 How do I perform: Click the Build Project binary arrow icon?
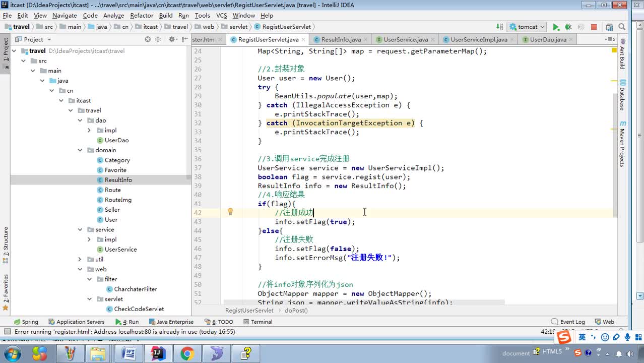point(499,27)
